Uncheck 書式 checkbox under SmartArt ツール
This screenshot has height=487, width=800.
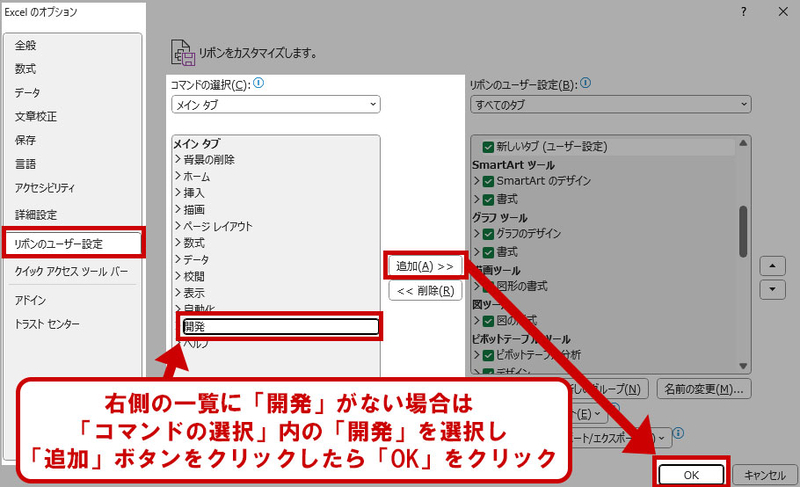[x=488, y=199]
